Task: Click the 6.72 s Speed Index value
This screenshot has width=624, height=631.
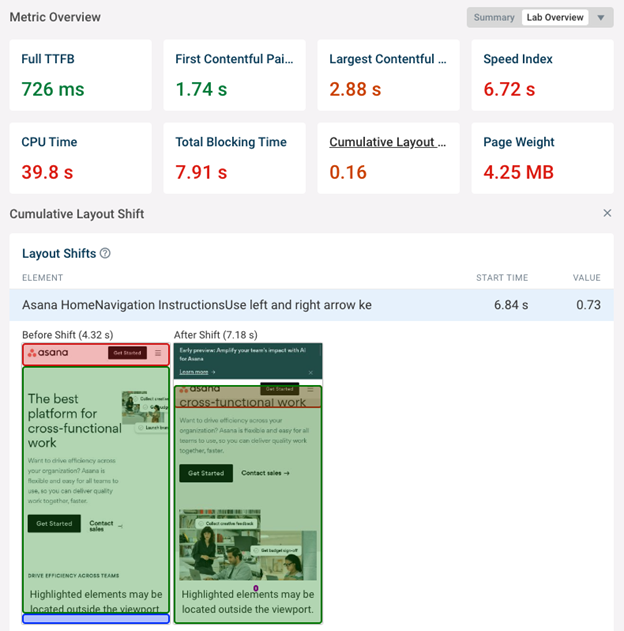Action: coord(509,89)
